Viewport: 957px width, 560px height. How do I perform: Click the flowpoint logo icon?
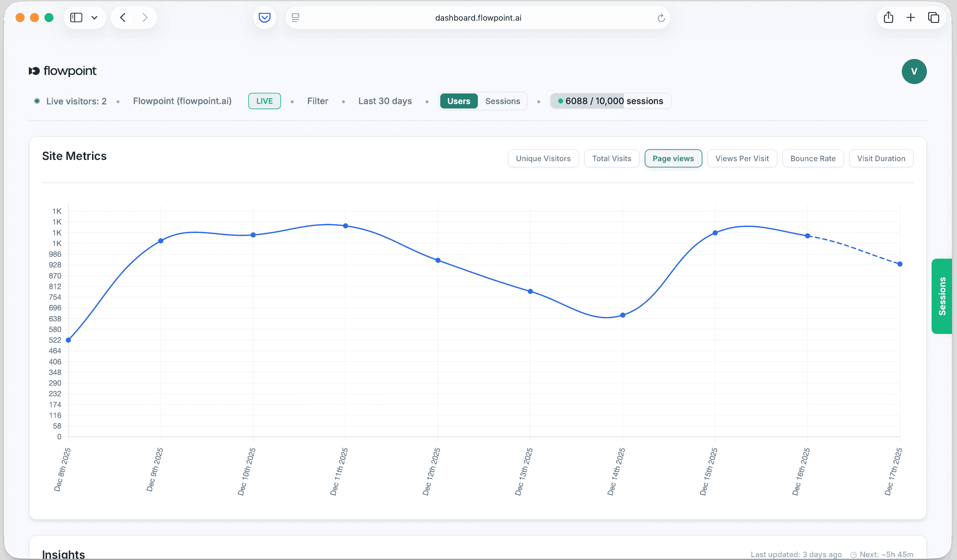coord(34,71)
